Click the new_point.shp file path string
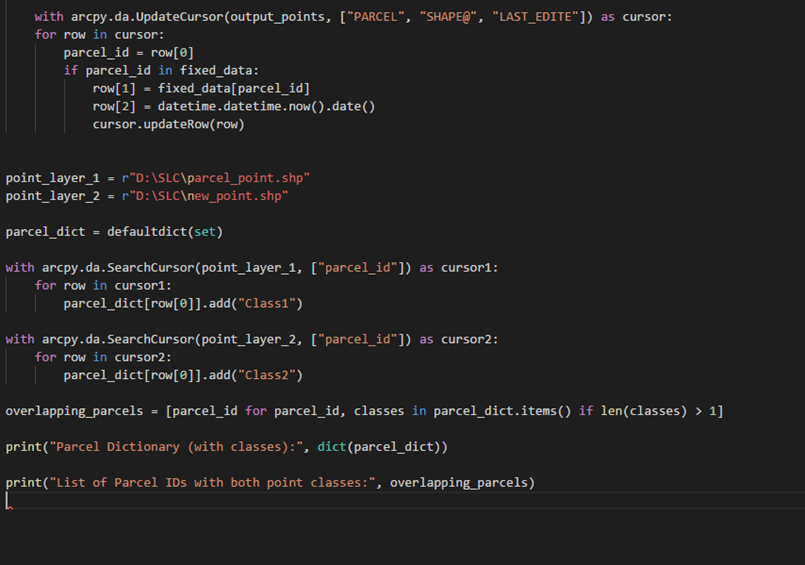This screenshot has height=565, width=805. (x=208, y=196)
